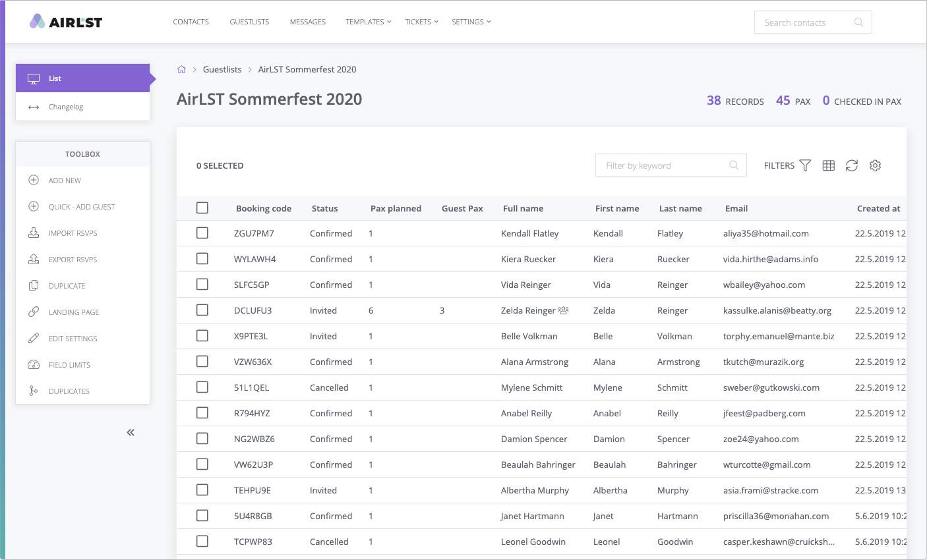This screenshot has width=927, height=560.
Task: Sort by Email column header
Action: click(736, 208)
